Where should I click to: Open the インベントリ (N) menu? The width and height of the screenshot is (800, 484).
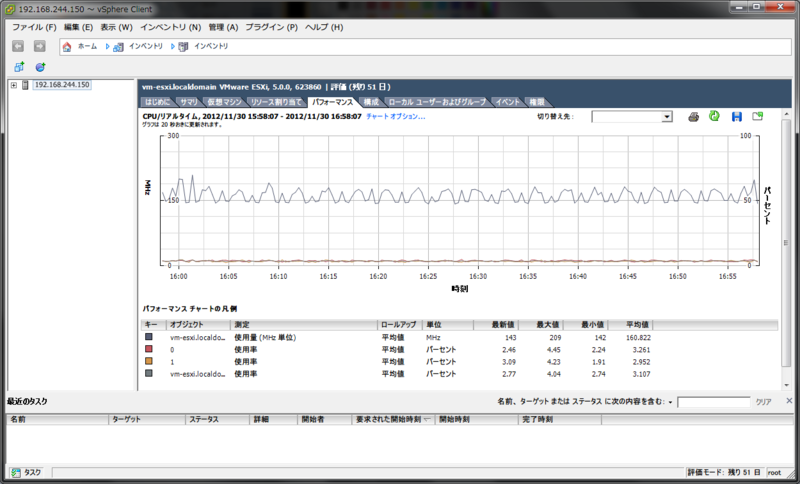tap(170, 27)
